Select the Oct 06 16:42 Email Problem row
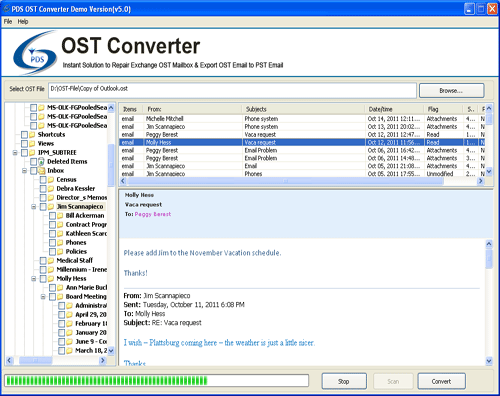This screenshot has width=500, height=396. tap(302, 150)
